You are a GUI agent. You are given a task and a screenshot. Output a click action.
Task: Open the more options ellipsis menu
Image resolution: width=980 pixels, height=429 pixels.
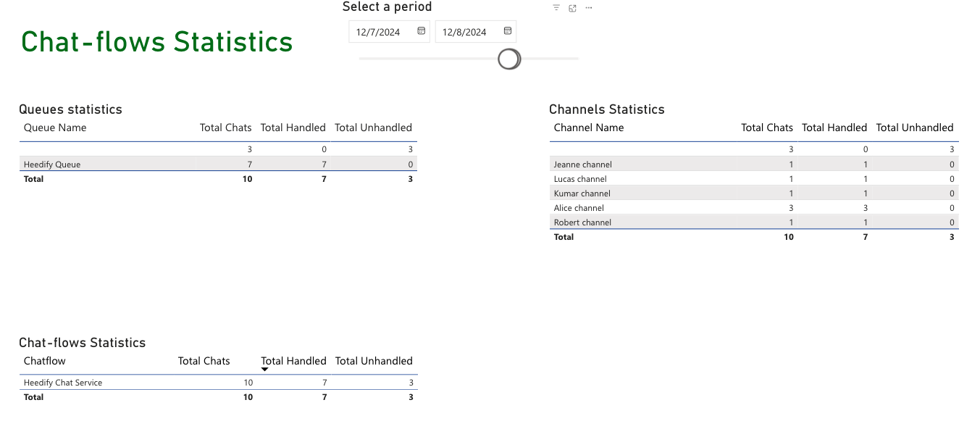click(x=588, y=8)
